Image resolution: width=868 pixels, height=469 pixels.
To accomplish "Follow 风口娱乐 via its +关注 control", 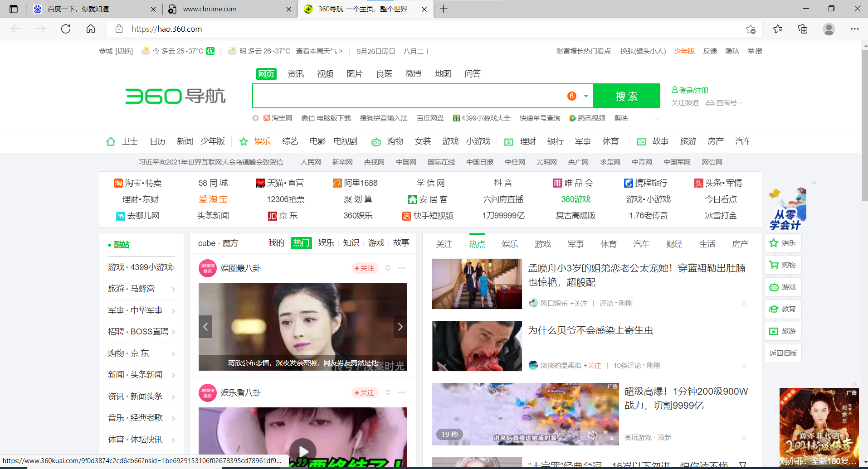I will pos(579,303).
